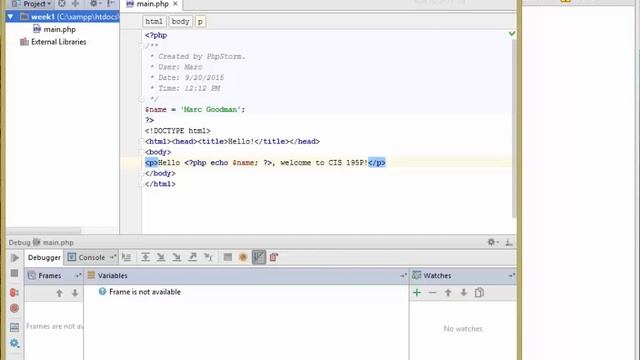Move to previous frame with up arrow
The image size is (640, 360).
tap(59, 293)
